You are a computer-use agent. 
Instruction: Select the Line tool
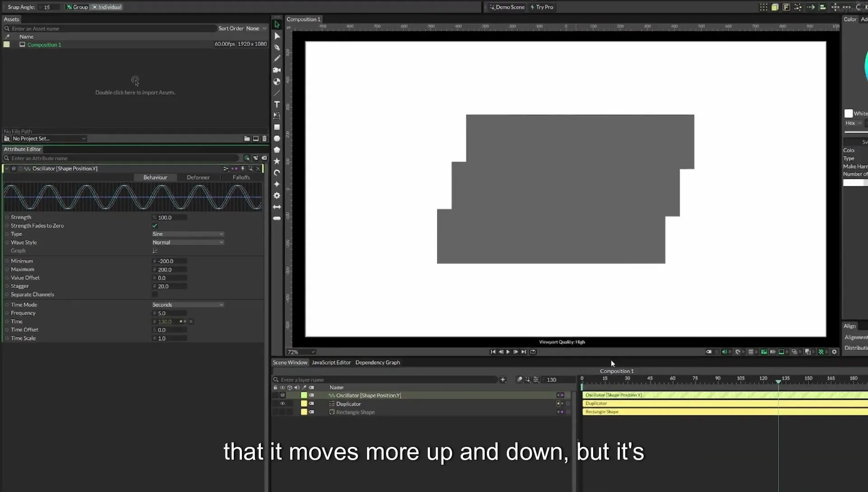point(277,93)
